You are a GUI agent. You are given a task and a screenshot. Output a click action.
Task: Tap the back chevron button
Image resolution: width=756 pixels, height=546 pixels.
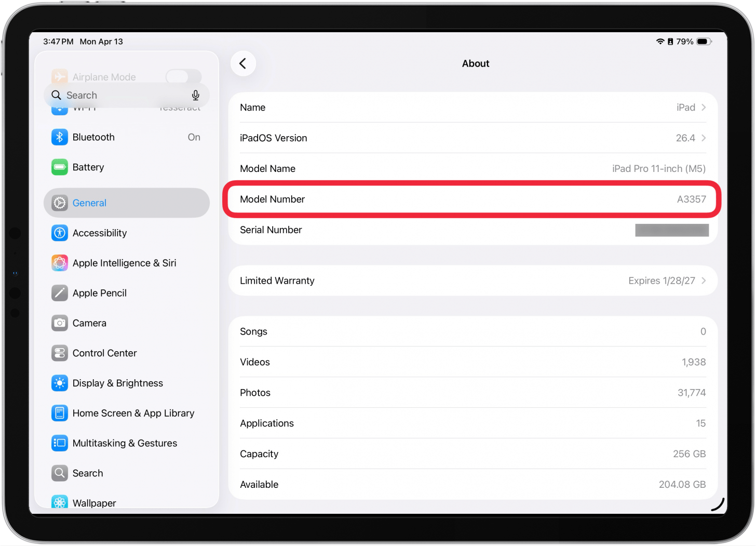tap(243, 63)
